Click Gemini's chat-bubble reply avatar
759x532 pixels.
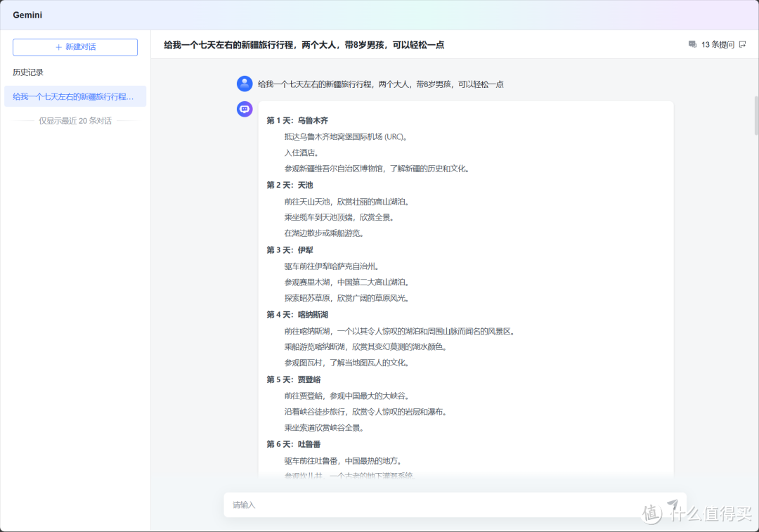pos(244,108)
